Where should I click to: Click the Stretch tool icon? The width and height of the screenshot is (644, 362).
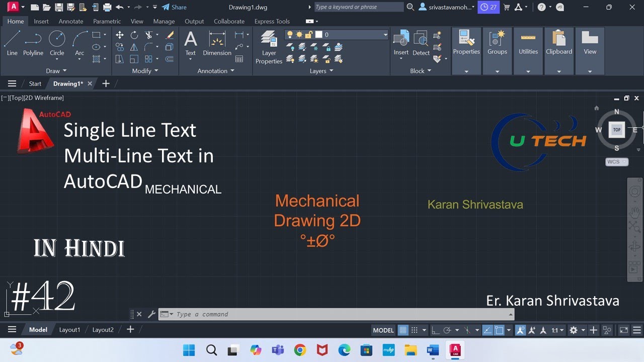(120, 59)
